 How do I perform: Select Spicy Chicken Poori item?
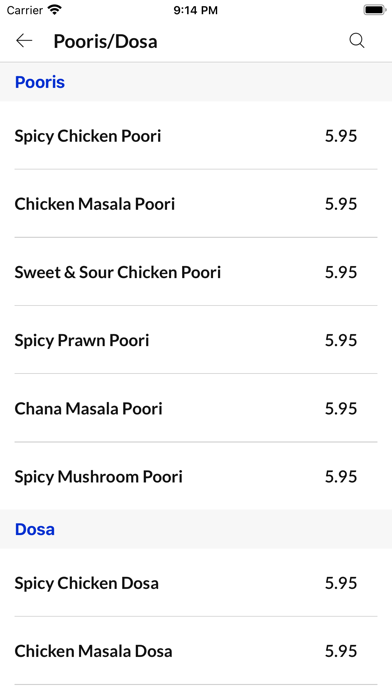pos(196,135)
